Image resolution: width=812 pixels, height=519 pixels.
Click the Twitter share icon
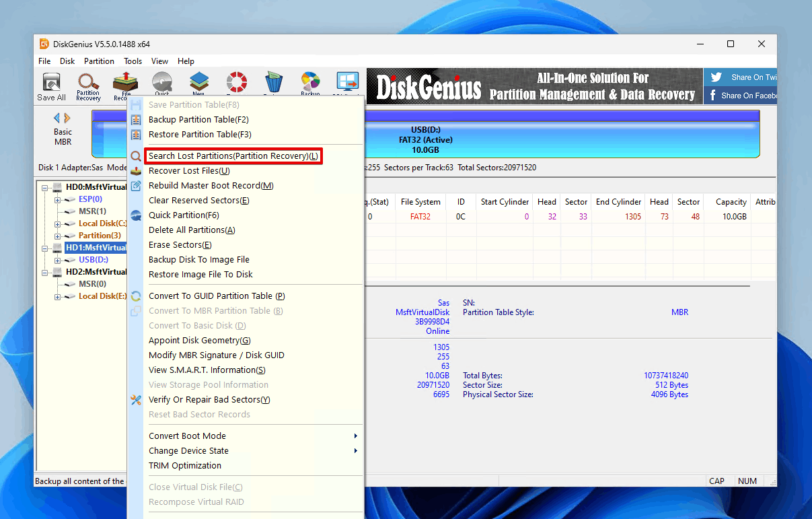pyautogui.click(x=716, y=77)
